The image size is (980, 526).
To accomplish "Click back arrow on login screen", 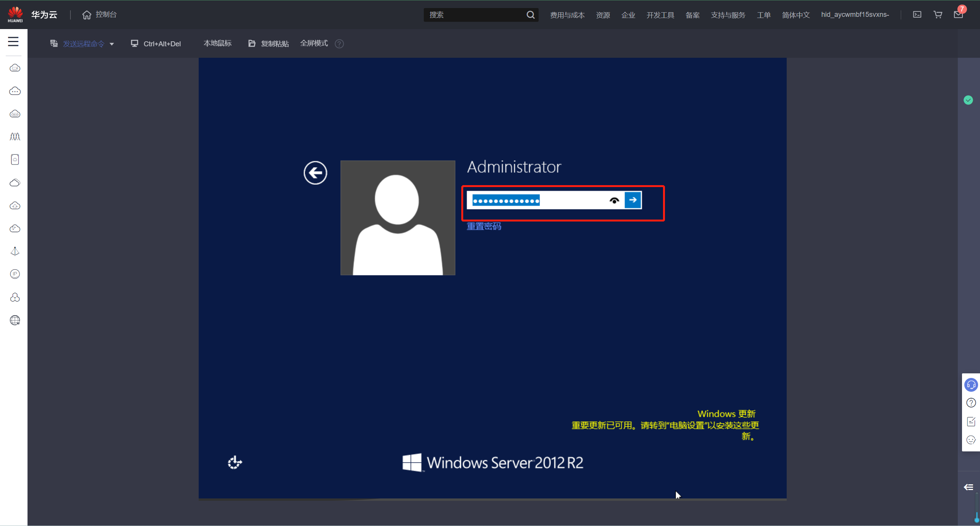I will (x=315, y=173).
